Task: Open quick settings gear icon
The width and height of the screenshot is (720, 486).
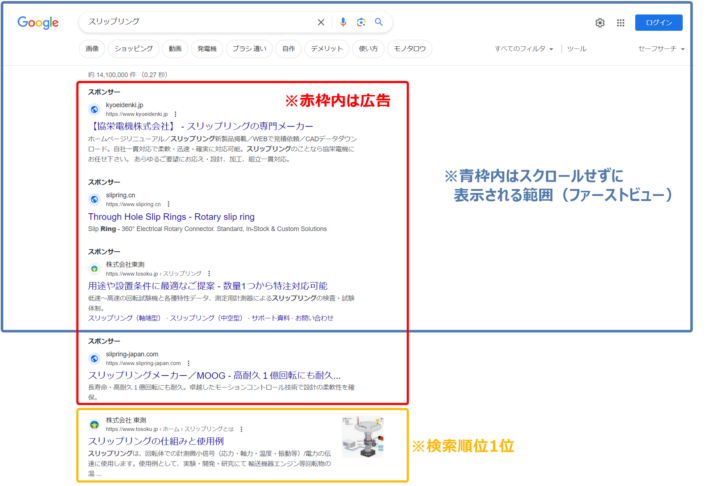Action: pos(600,23)
